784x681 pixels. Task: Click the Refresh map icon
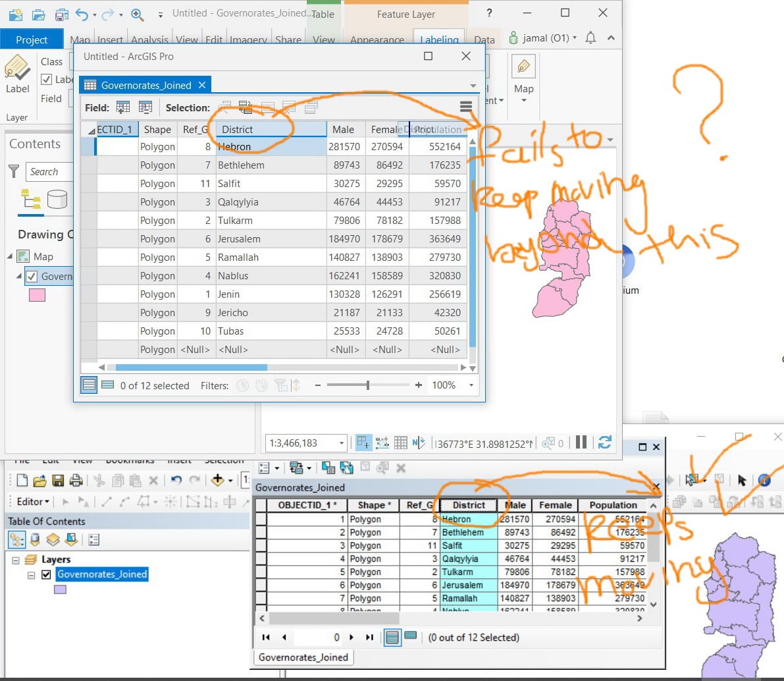point(604,443)
